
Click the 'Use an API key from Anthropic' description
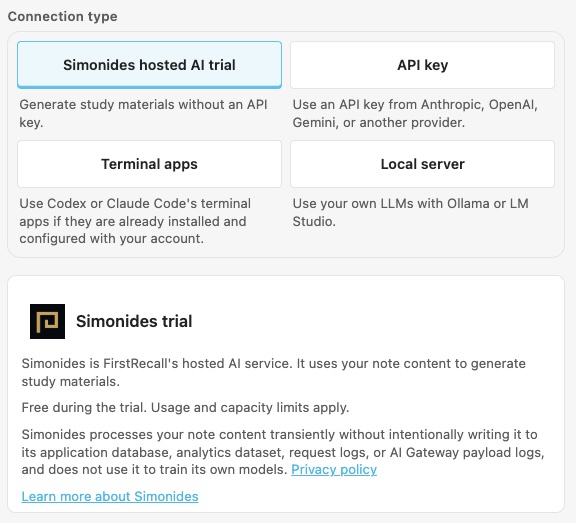[415, 113]
